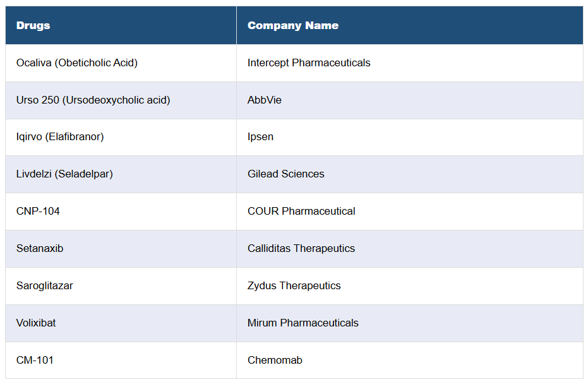Click the Mirum Pharmaceuticals cell
Screen dimensions: 588x382
[x=303, y=323]
